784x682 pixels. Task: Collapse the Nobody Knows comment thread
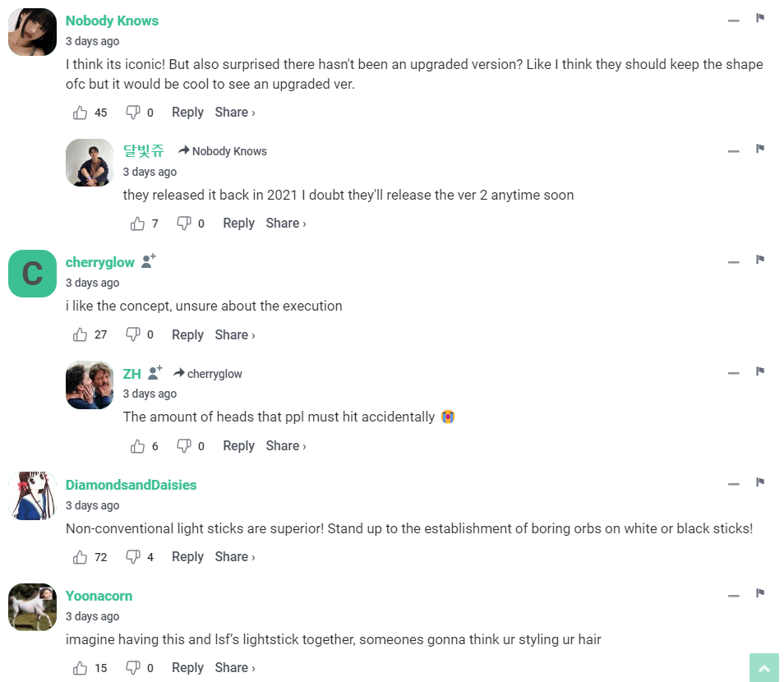pos(733,21)
